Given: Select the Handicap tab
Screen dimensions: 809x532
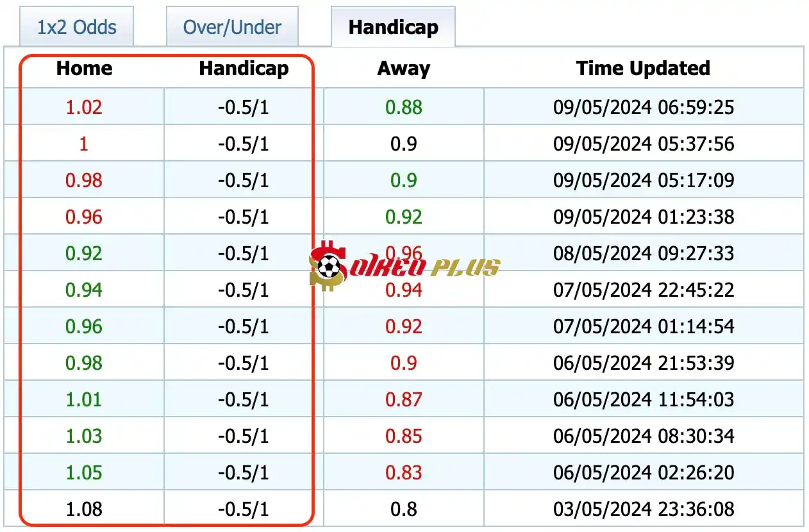Looking at the screenshot, I should (x=393, y=28).
